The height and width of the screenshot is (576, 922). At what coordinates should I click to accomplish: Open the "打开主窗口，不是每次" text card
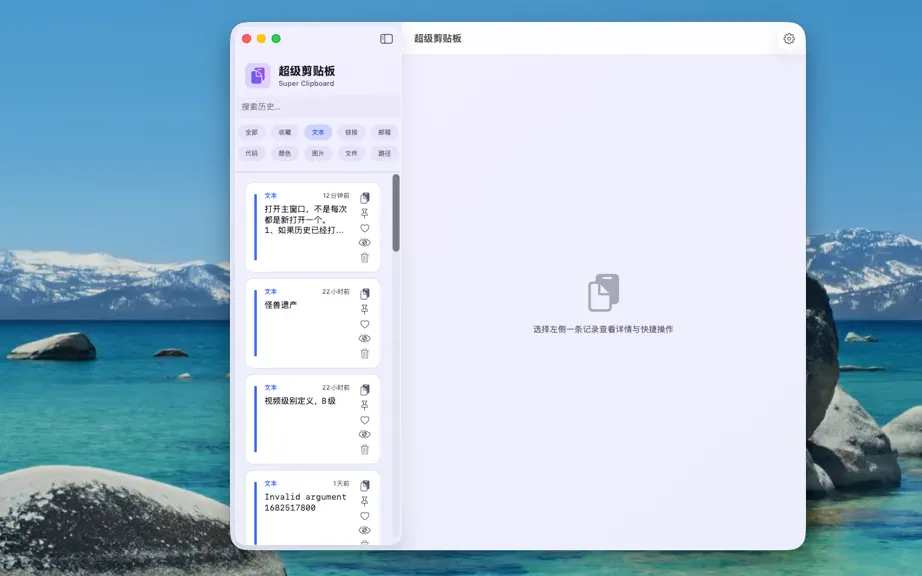point(313,227)
